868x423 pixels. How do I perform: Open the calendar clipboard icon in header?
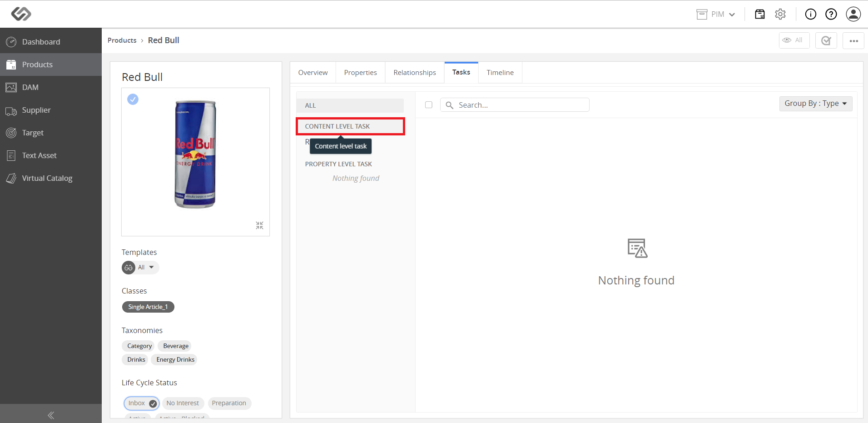point(760,14)
